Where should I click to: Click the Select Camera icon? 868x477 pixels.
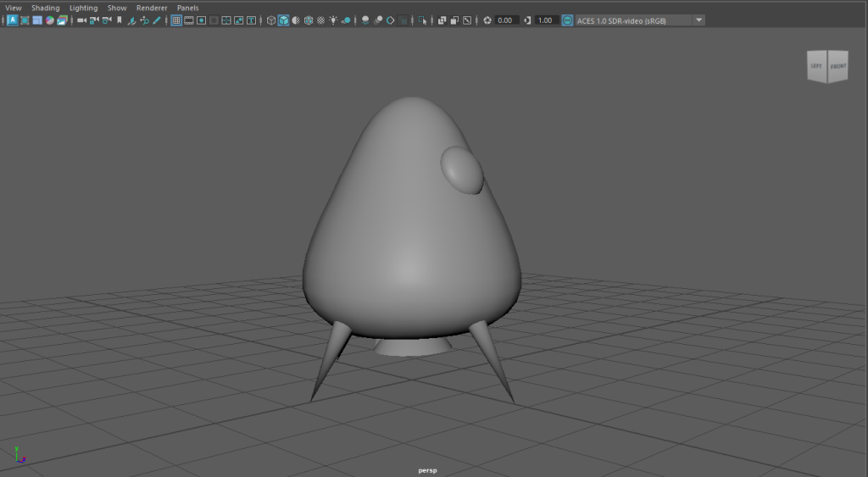pos(82,19)
